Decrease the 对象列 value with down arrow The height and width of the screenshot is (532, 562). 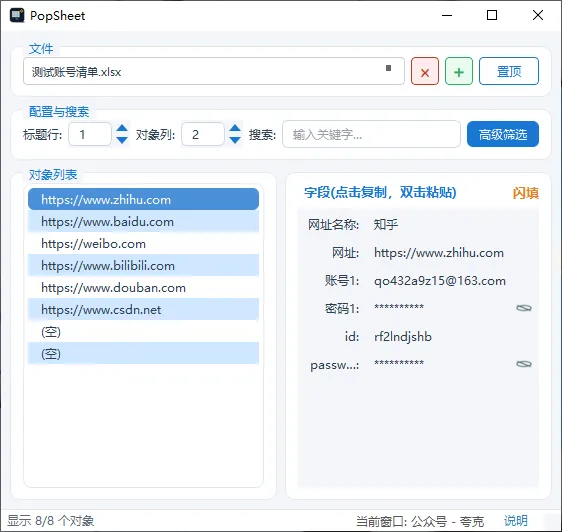pos(235,140)
